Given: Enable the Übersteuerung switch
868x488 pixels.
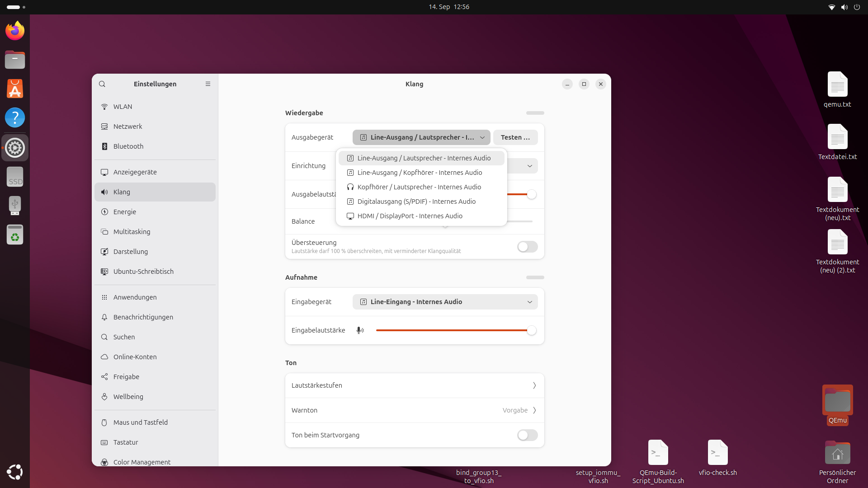Looking at the screenshot, I should (527, 247).
